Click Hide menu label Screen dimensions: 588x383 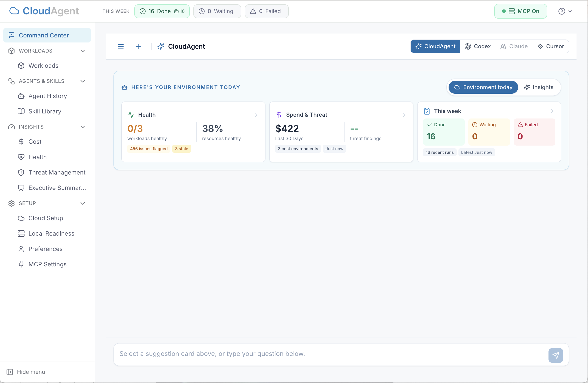point(31,372)
